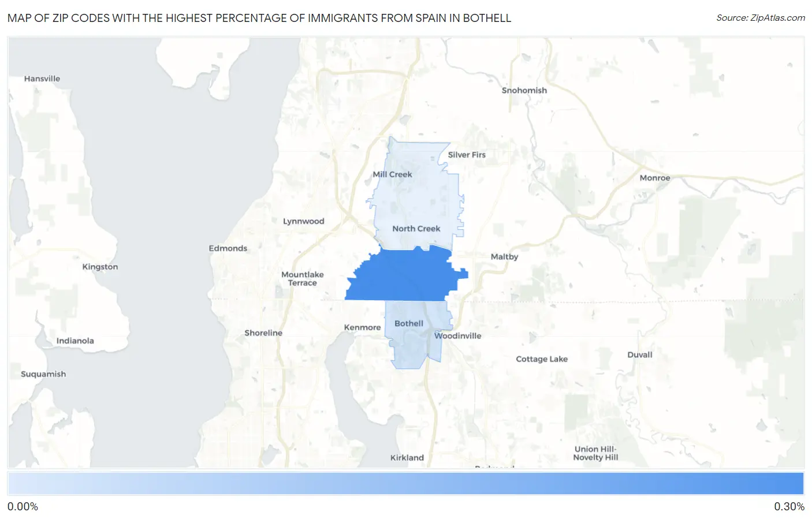The height and width of the screenshot is (519, 812).
Task: Click the 0.30% legend maximum value
Action: [789, 507]
